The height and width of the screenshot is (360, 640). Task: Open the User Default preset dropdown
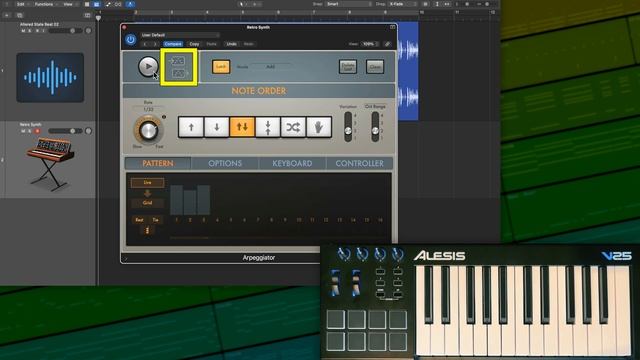(180, 35)
